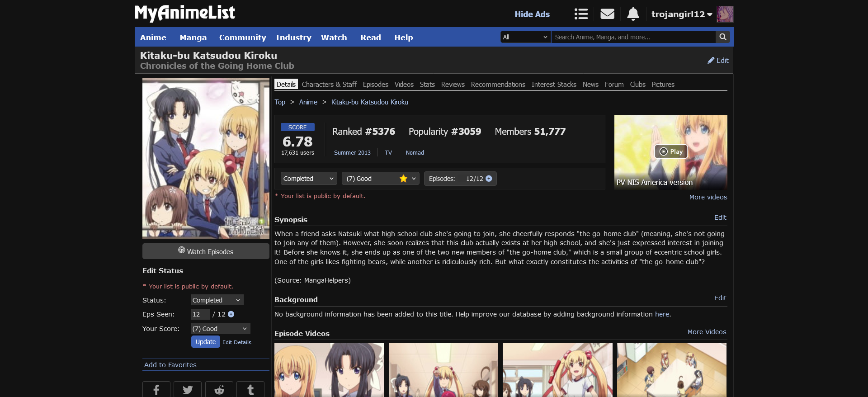The height and width of the screenshot is (397, 868).
Task: Open the messages envelope icon
Action: (607, 14)
